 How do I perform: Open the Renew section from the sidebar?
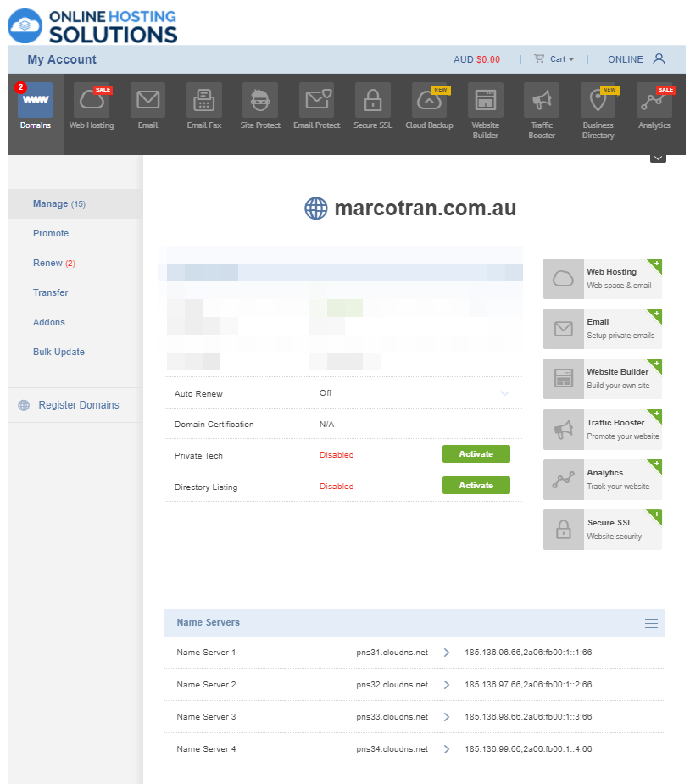click(x=52, y=263)
